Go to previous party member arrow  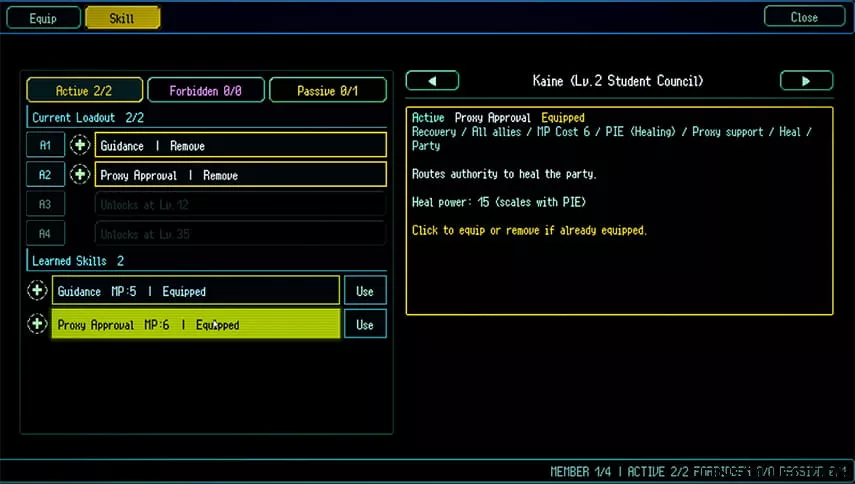click(x=432, y=81)
